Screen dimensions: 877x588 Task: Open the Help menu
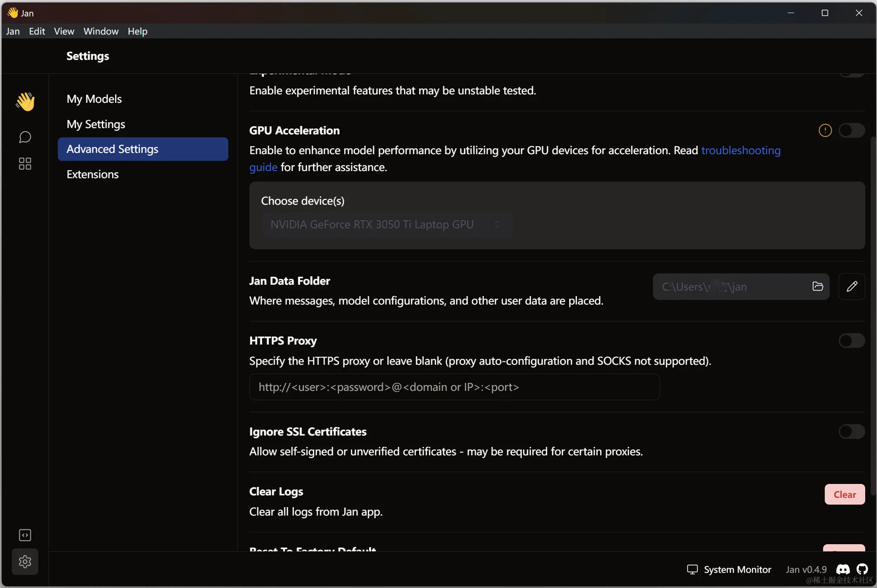pos(138,31)
